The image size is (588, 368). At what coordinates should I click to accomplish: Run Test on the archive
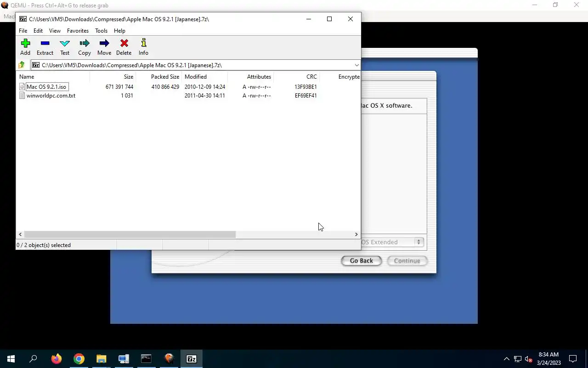coord(65,47)
